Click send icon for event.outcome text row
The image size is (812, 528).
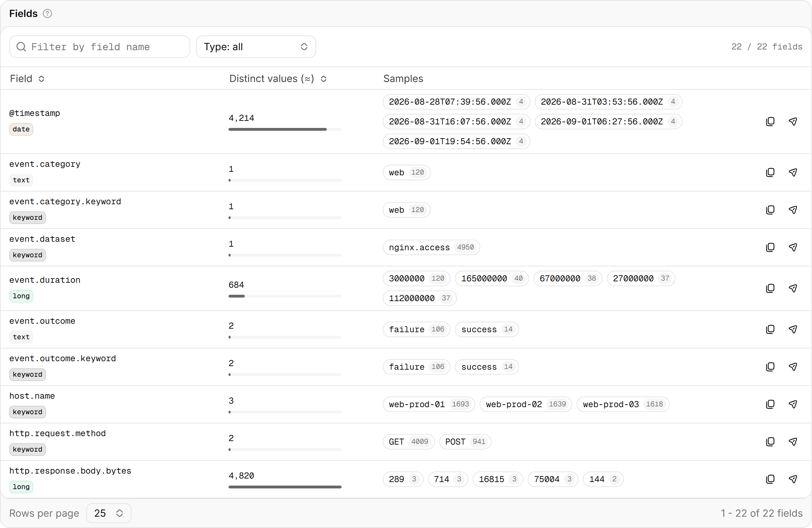coord(793,329)
